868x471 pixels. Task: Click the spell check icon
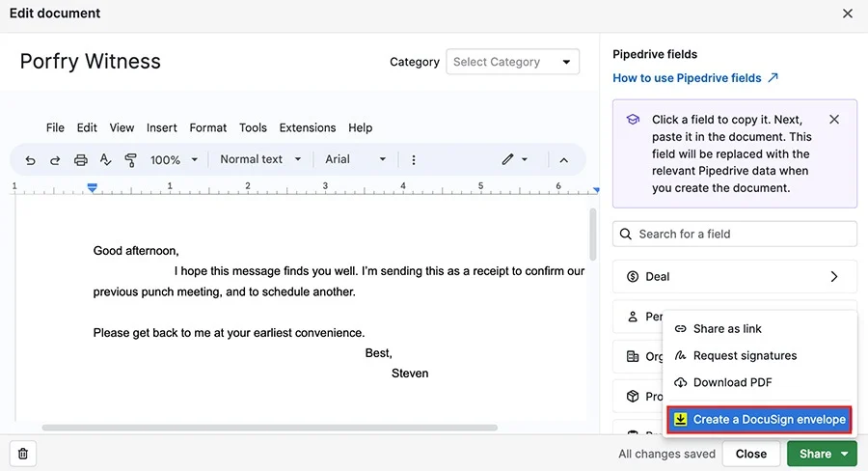tap(105, 160)
